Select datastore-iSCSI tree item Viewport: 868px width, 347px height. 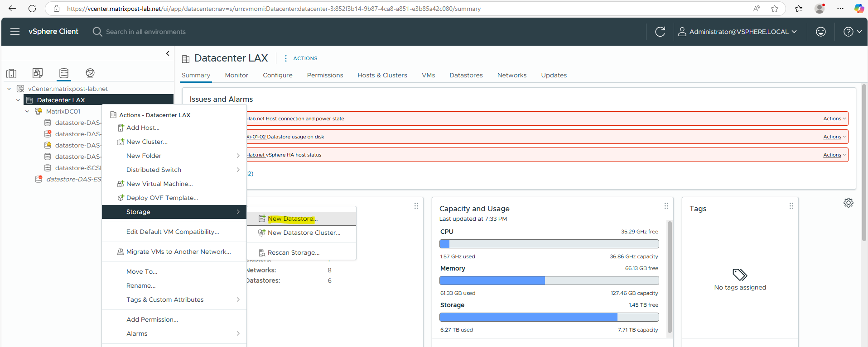(x=73, y=168)
